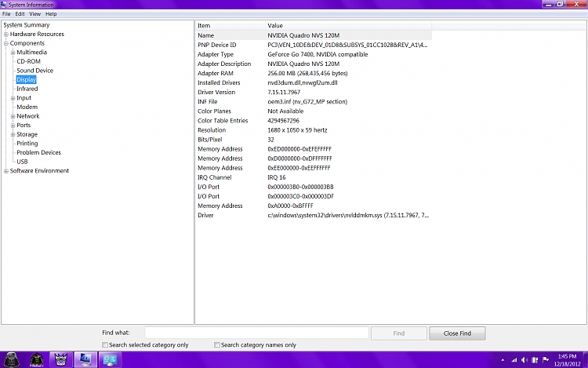The height and width of the screenshot is (368, 588).
Task: Select Modem in the tree
Action: click(x=27, y=107)
